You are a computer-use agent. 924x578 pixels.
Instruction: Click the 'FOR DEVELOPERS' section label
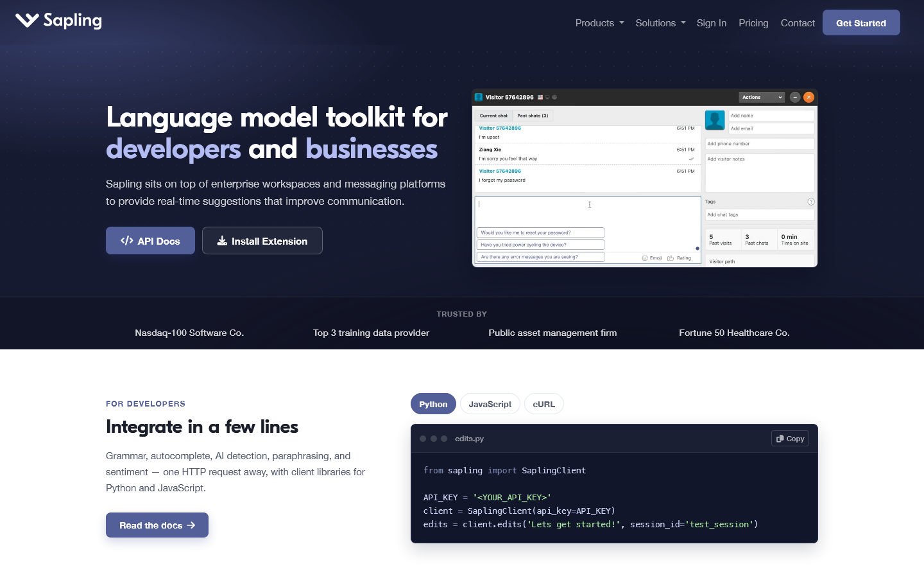point(146,404)
